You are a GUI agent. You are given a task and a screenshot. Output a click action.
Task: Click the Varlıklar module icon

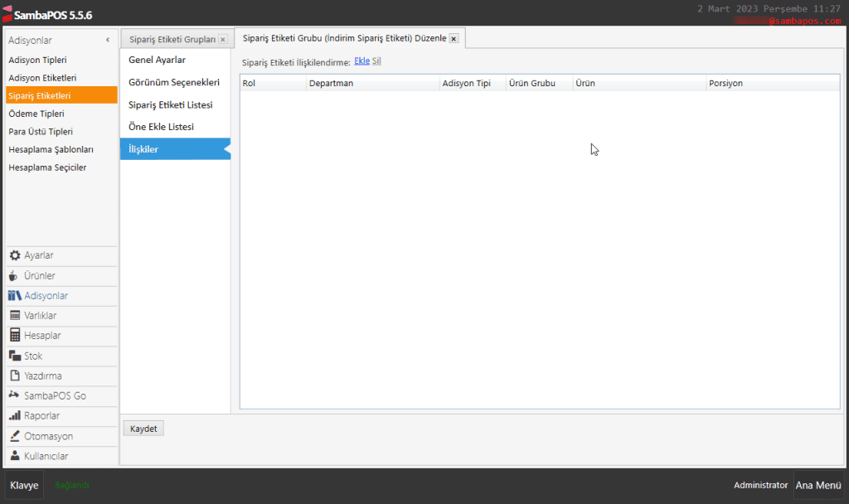15,316
